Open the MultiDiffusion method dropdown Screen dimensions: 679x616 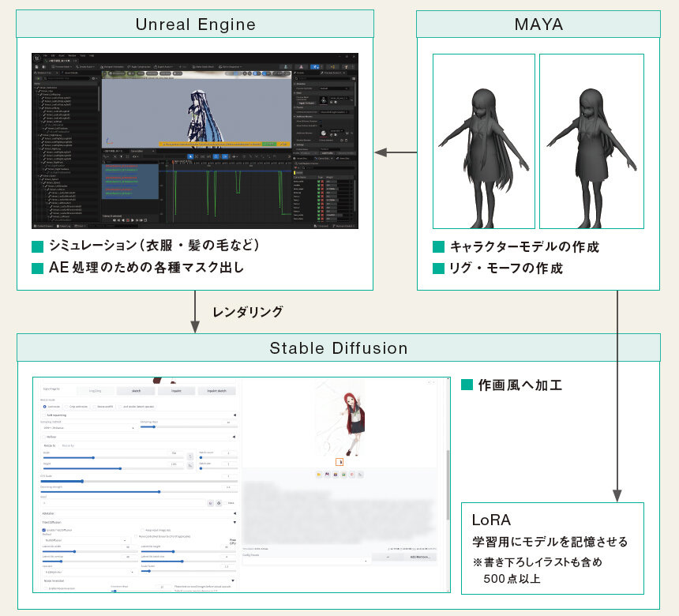point(85,541)
